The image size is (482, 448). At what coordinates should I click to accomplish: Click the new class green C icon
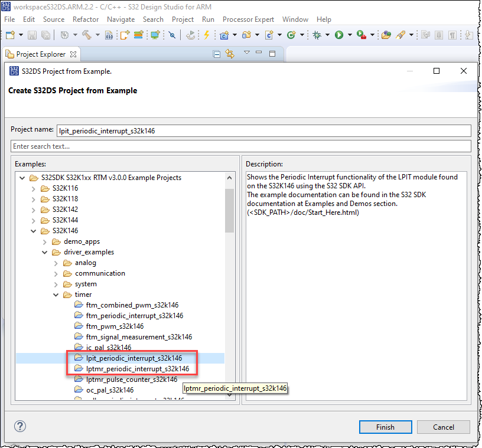point(291,35)
